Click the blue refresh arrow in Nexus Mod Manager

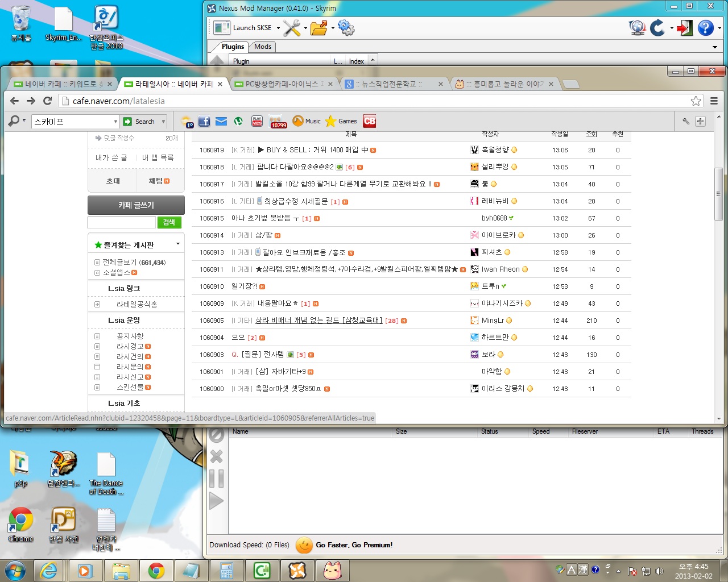coord(657,28)
